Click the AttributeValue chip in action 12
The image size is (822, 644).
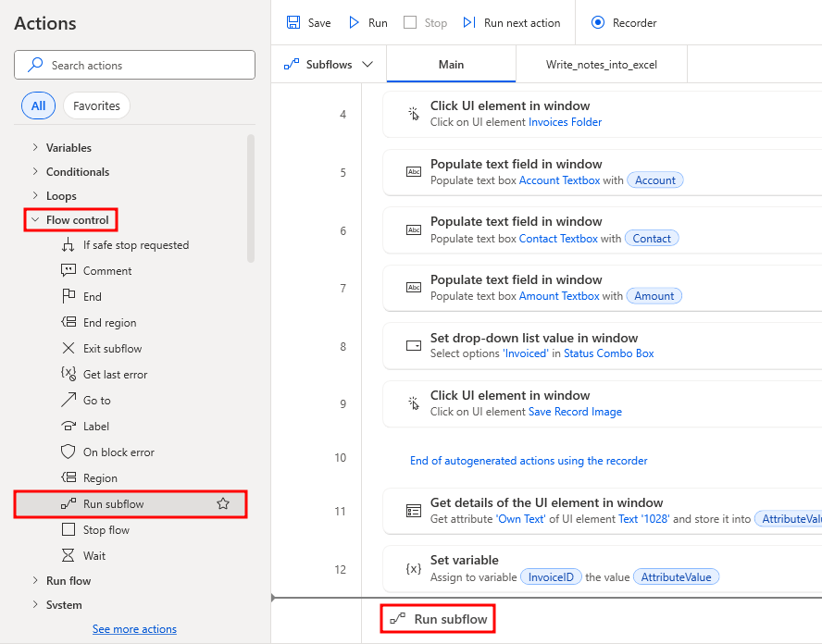pyautogui.click(x=677, y=577)
